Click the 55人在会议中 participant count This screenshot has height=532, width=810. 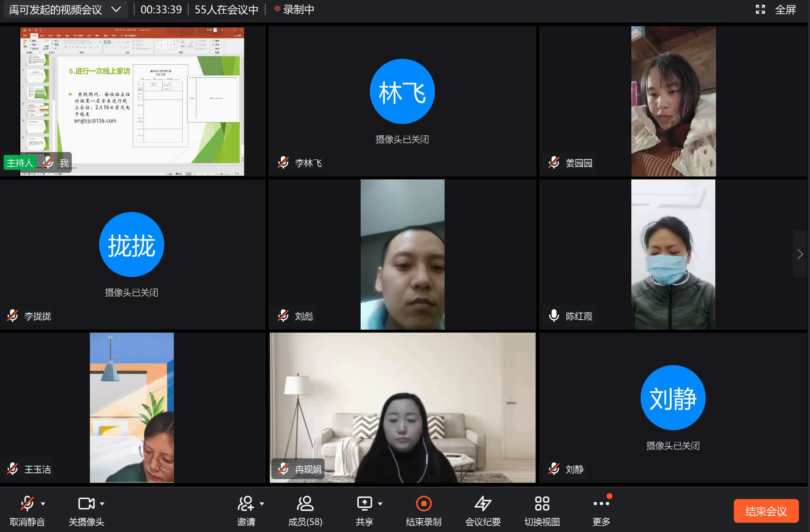(x=226, y=10)
